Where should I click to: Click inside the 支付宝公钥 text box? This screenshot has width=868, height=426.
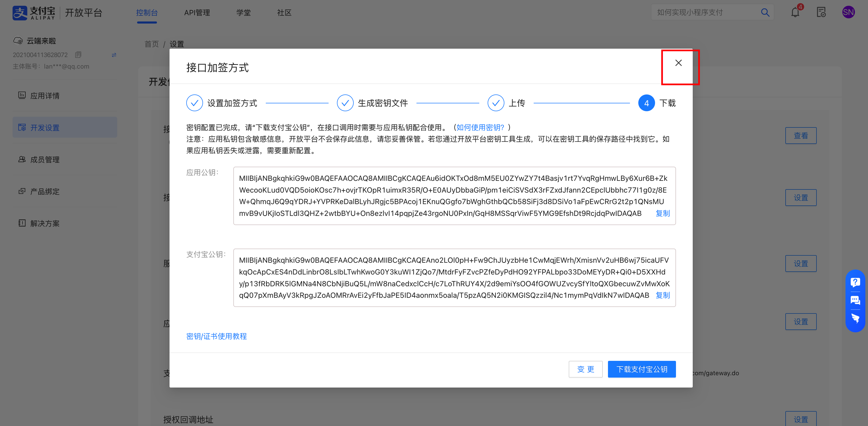[x=454, y=278]
